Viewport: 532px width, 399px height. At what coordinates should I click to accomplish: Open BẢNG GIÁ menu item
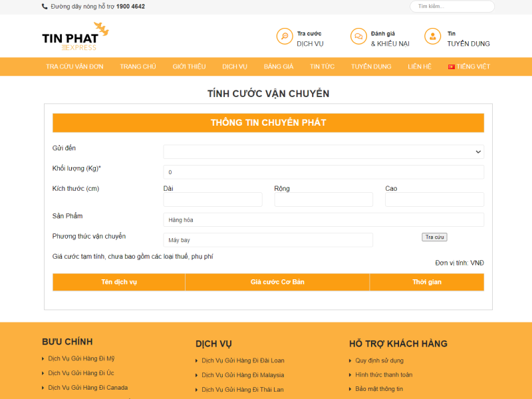tap(279, 66)
